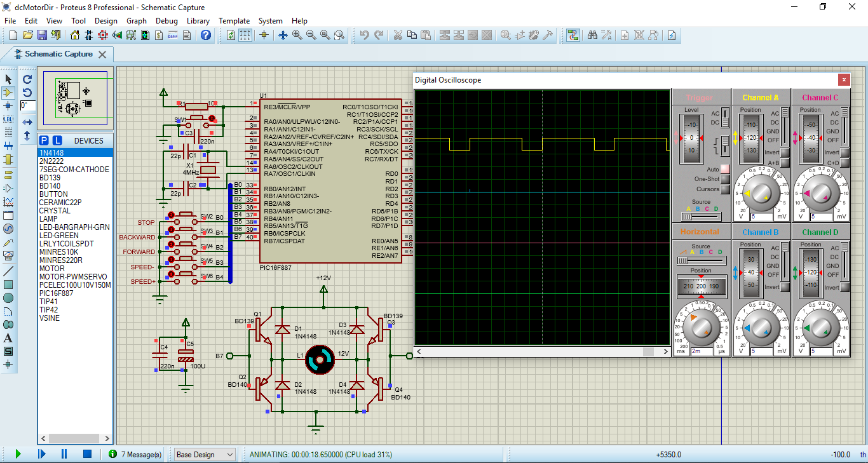868x463 pixels.
Task: Click the Play simulation button
Action: tap(18, 454)
